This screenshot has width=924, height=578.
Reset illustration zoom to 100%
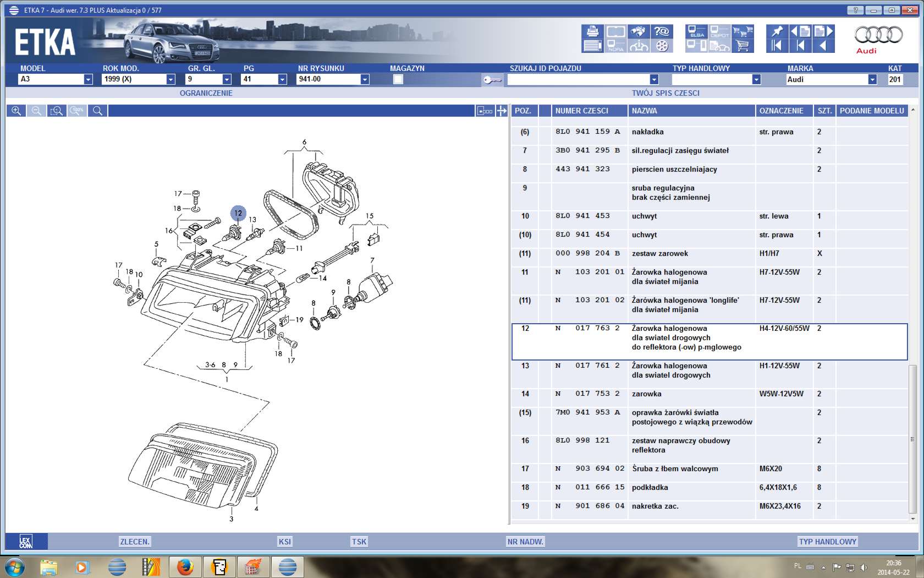pos(77,111)
